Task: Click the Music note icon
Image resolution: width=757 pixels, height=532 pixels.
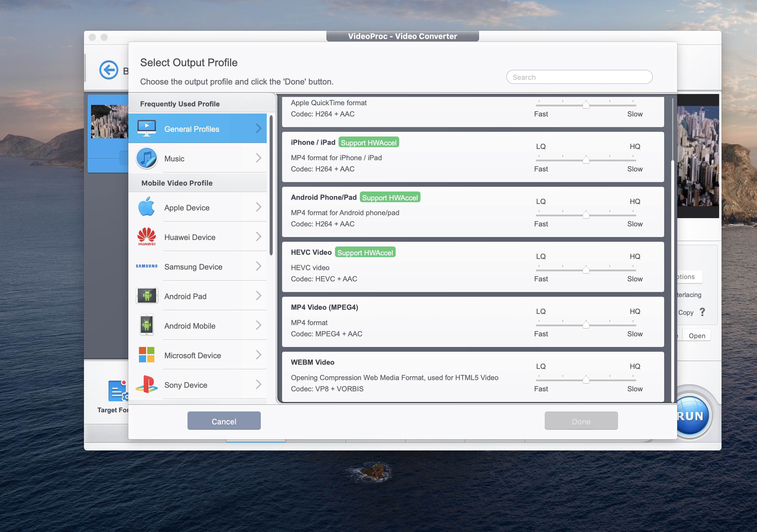Action: click(x=147, y=158)
